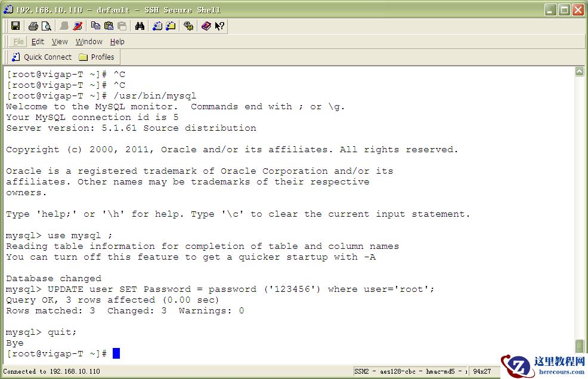
Task: Open Print Preview from the toolbar
Action: [x=46, y=26]
